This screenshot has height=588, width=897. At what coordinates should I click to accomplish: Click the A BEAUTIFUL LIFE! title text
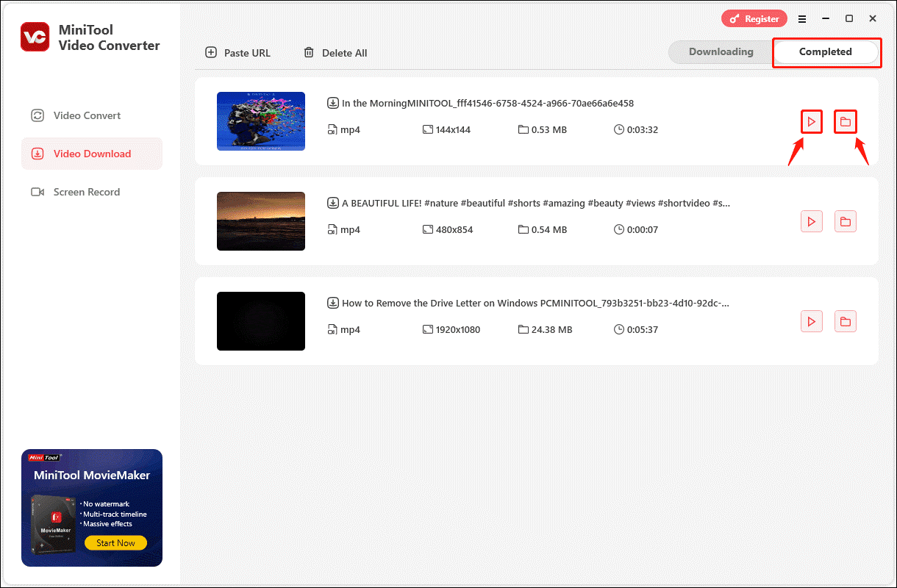536,204
